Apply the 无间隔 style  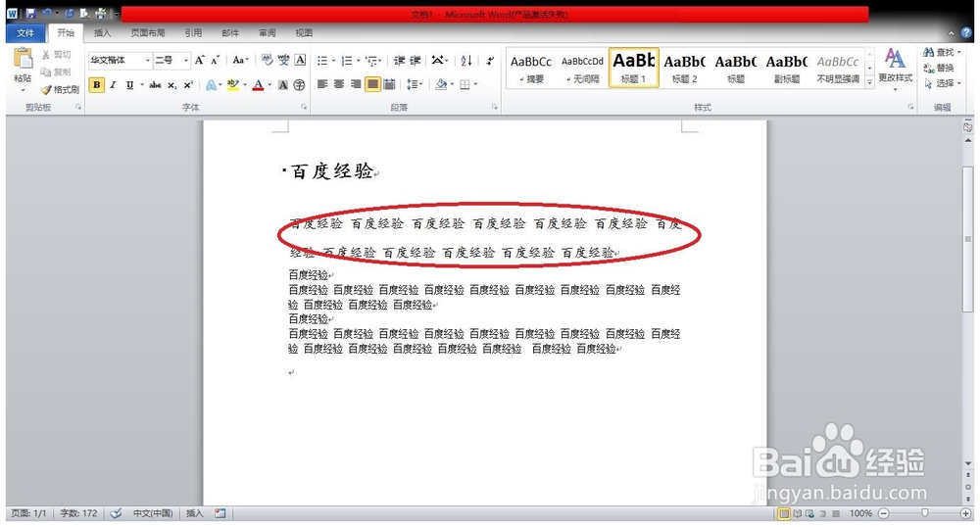582,68
